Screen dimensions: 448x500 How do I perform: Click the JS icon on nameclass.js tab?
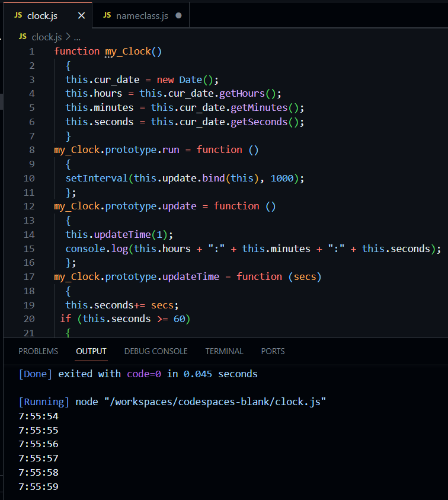click(107, 15)
